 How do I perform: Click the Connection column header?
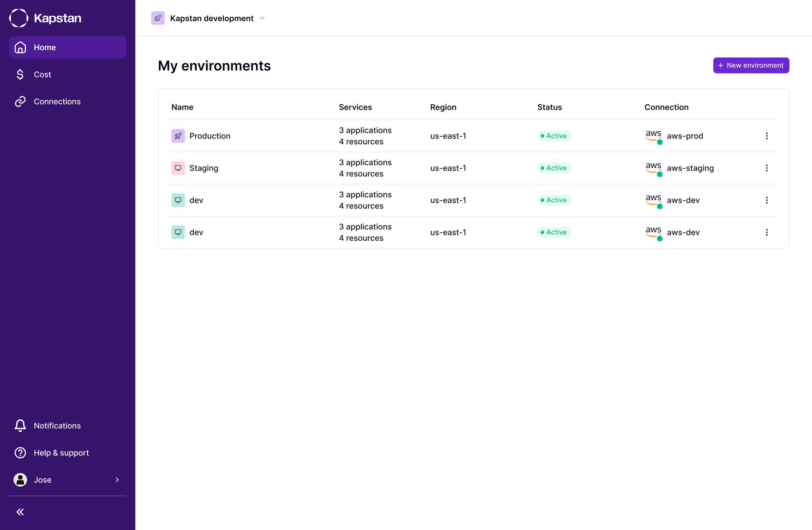pos(666,107)
